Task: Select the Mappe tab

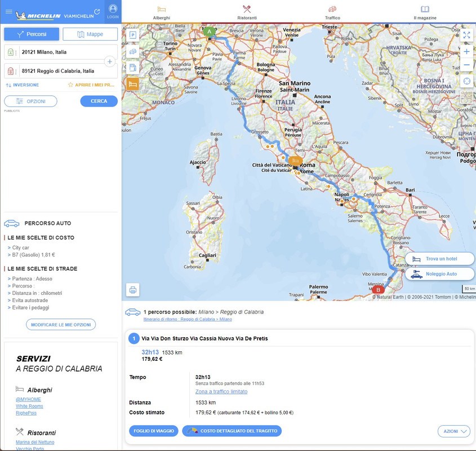Action: pos(90,34)
